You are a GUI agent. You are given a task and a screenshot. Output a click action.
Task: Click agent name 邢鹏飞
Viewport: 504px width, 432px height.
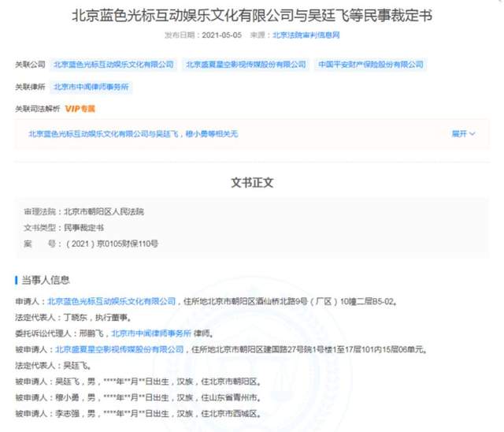(x=91, y=333)
